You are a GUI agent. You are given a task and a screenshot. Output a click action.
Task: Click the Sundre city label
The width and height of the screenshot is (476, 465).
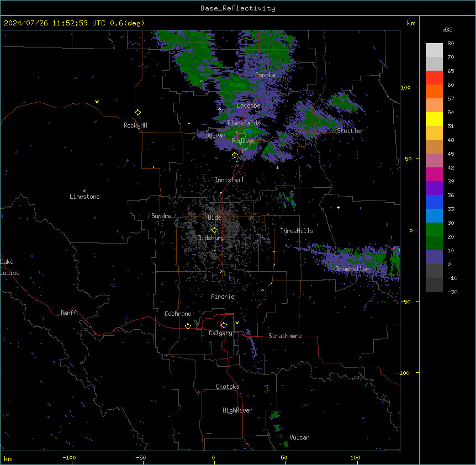click(x=161, y=216)
